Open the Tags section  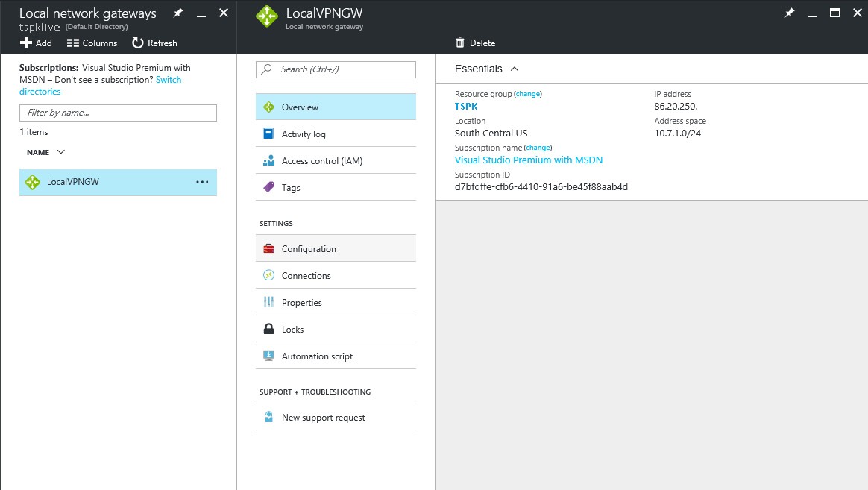pos(336,187)
